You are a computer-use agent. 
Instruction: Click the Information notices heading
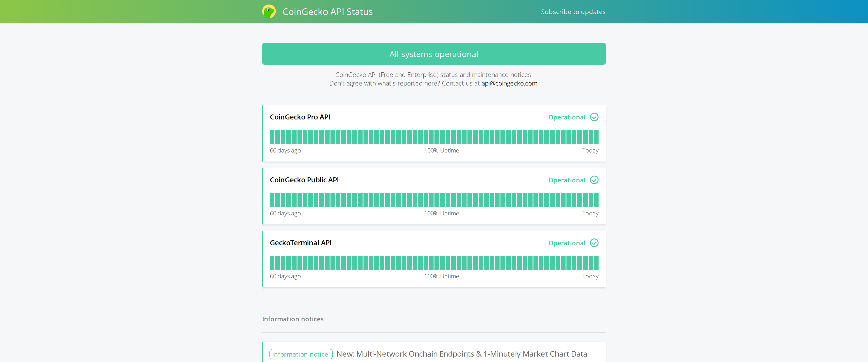(x=292, y=319)
